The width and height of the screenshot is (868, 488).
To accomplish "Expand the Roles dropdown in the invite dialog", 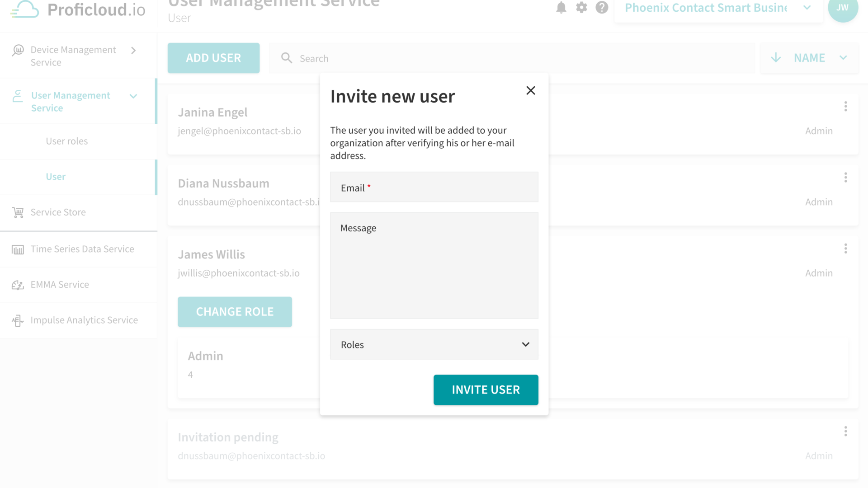I will (x=525, y=344).
